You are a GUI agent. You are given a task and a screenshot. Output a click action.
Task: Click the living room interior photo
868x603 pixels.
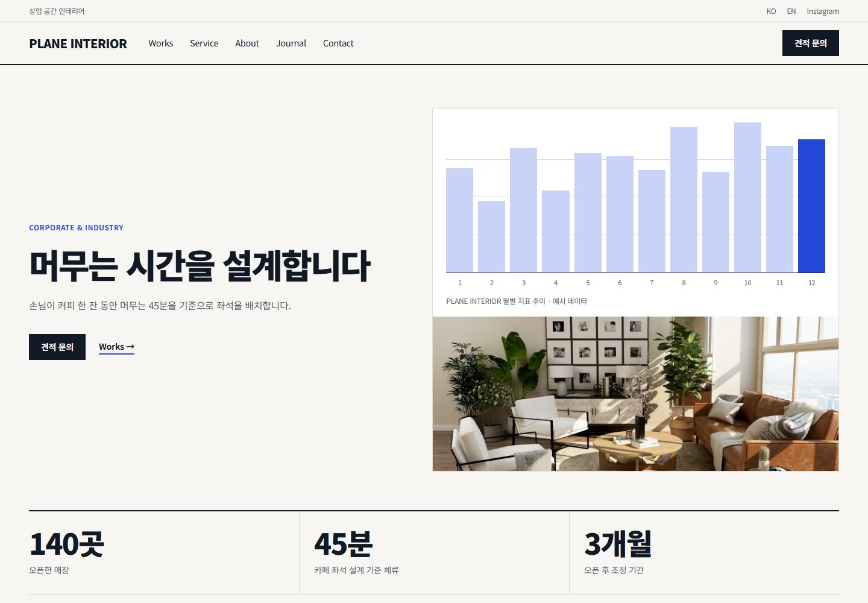(635, 394)
